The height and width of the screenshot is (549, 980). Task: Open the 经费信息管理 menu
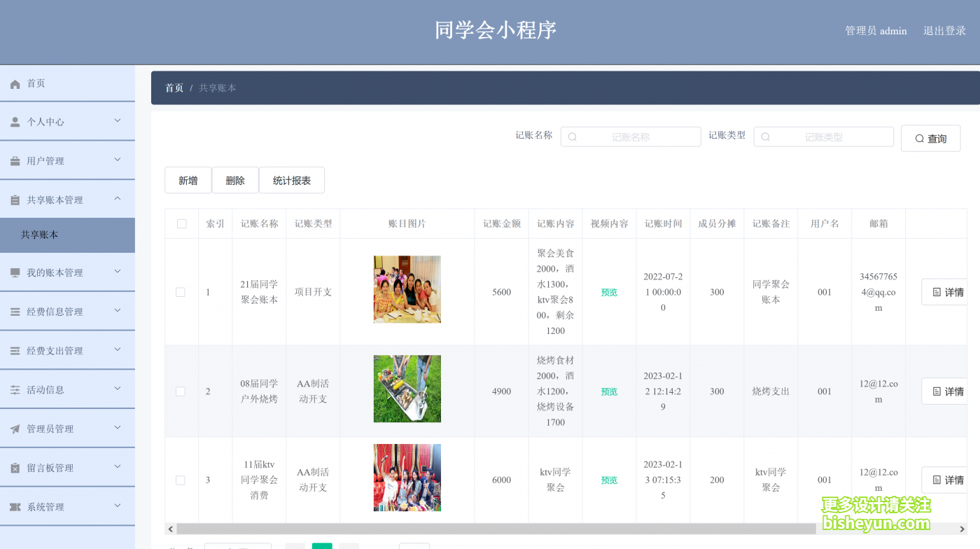tap(55, 312)
